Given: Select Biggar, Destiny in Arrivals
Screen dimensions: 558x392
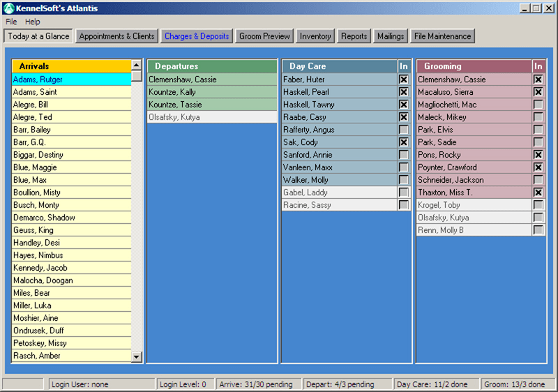Looking at the screenshot, I should coord(72,155).
